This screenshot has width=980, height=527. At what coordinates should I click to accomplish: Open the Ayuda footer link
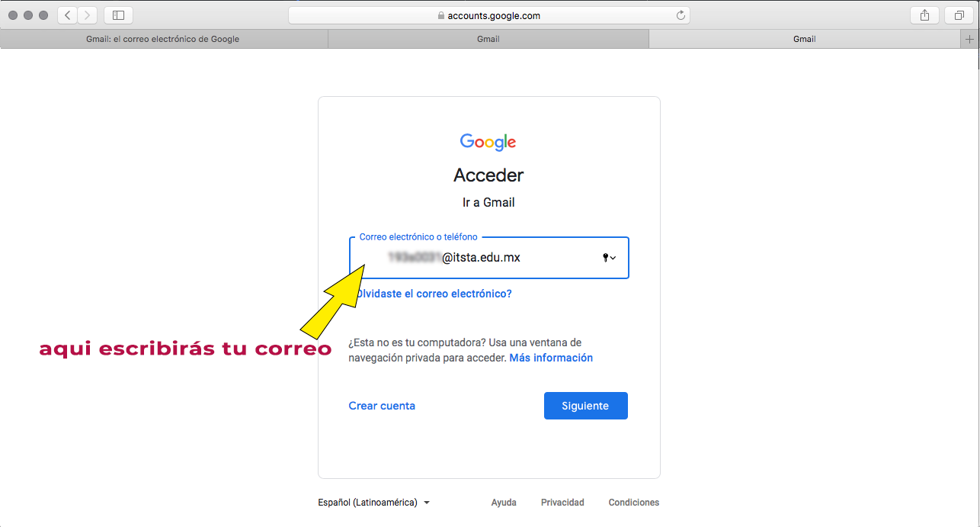pyautogui.click(x=504, y=503)
